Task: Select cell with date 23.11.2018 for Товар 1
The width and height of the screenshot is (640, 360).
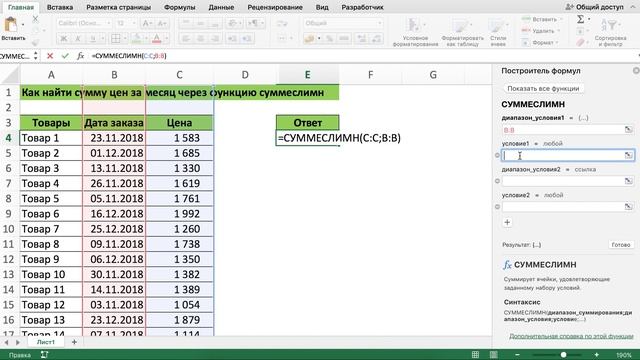Action: 114,138
